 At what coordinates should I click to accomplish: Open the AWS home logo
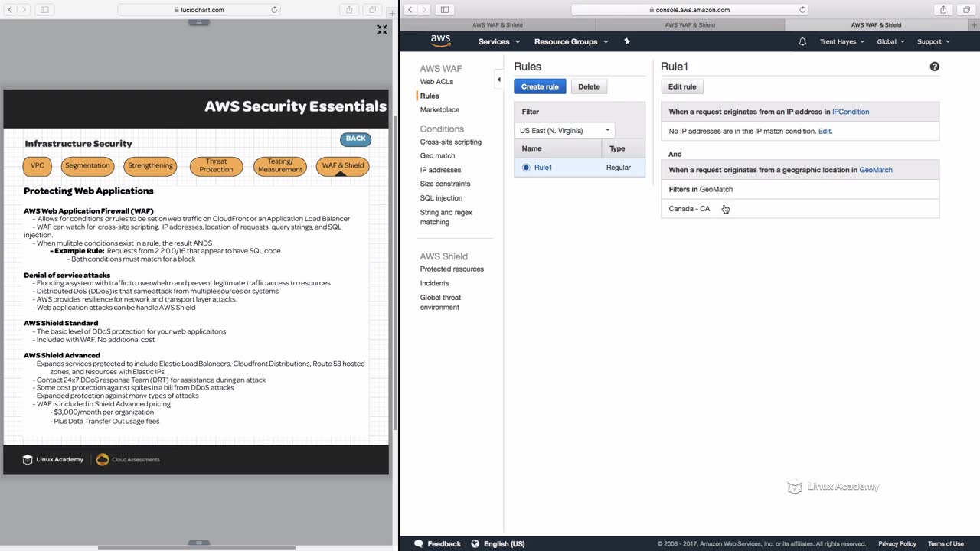[x=440, y=41]
